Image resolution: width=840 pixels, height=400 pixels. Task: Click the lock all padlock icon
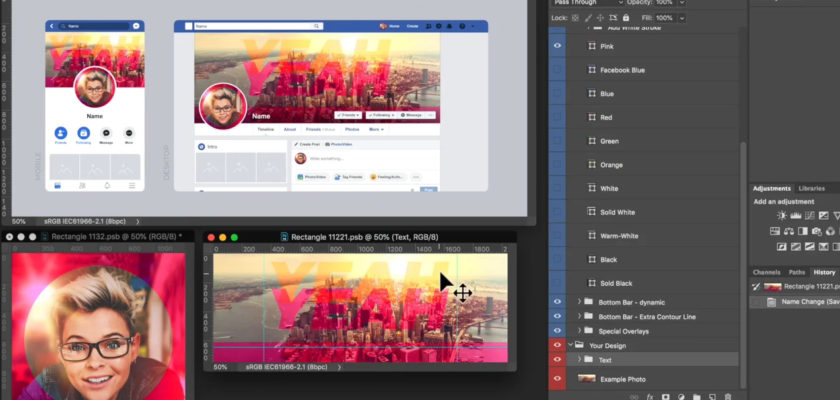click(626, 18)
